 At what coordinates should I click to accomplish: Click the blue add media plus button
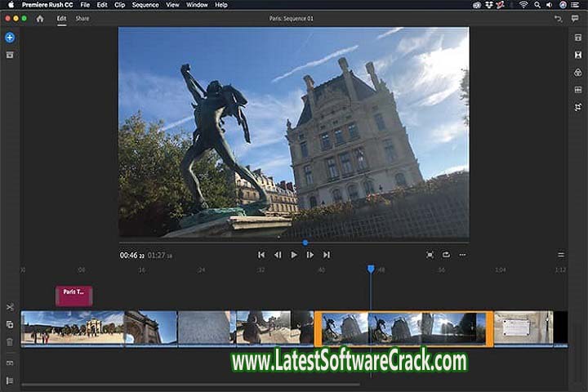[10, 38]
